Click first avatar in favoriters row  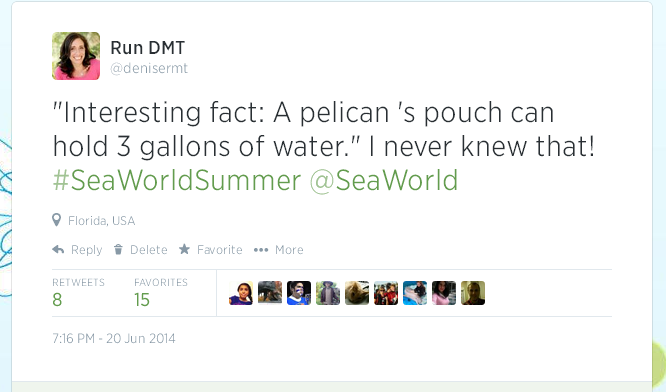241,293
